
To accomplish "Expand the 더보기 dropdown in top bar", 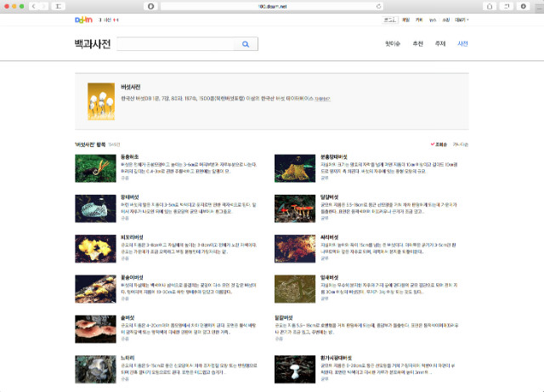I will point(462,19).
